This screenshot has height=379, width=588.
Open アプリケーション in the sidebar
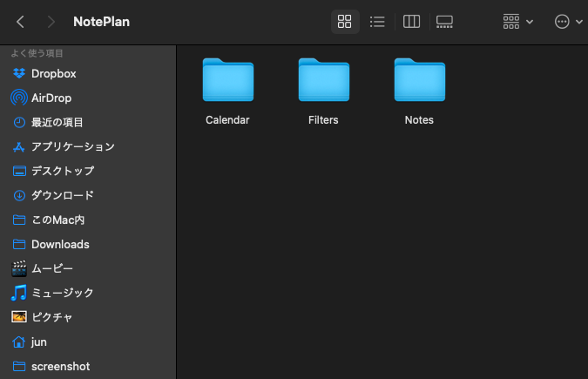click(73, 146)
